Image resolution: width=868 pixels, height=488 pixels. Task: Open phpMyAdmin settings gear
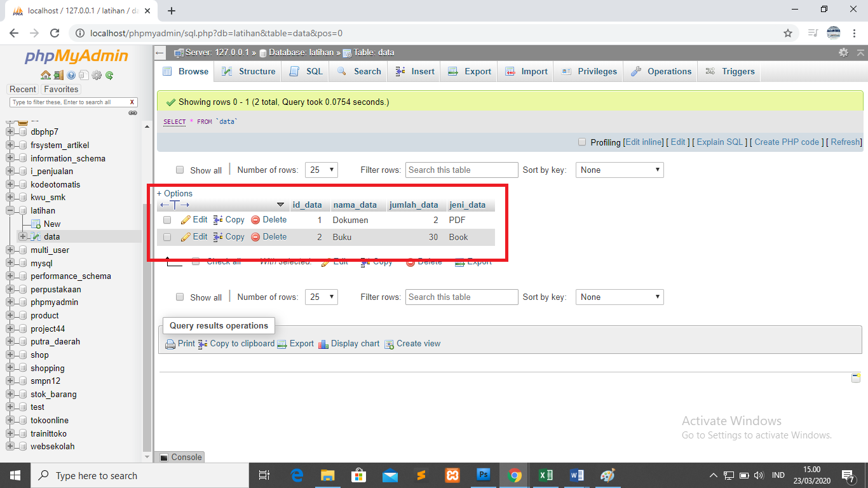97,74
